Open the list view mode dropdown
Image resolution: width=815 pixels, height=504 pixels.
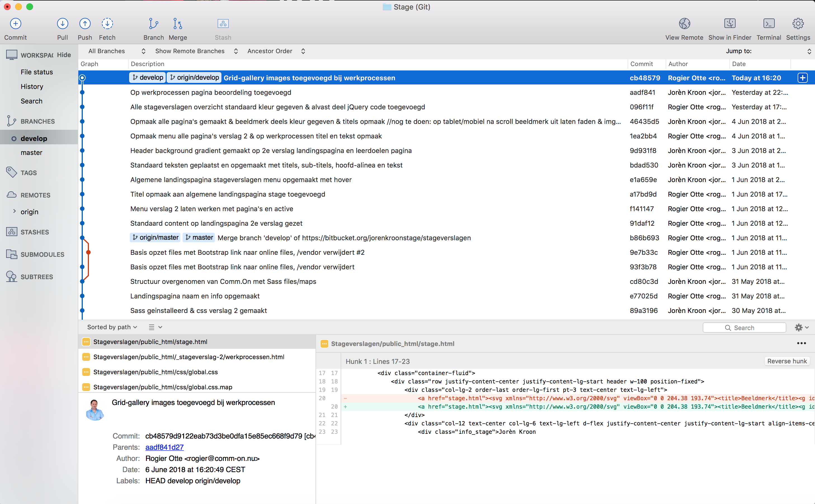155,327
